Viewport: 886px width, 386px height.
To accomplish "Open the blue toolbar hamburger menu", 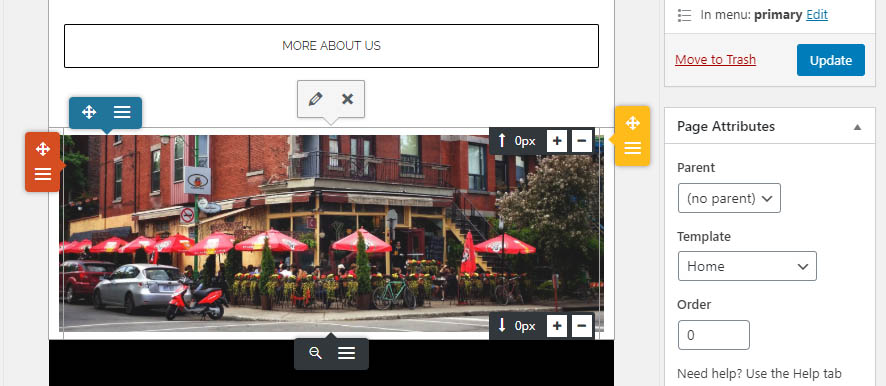I will tap(122, 112).
